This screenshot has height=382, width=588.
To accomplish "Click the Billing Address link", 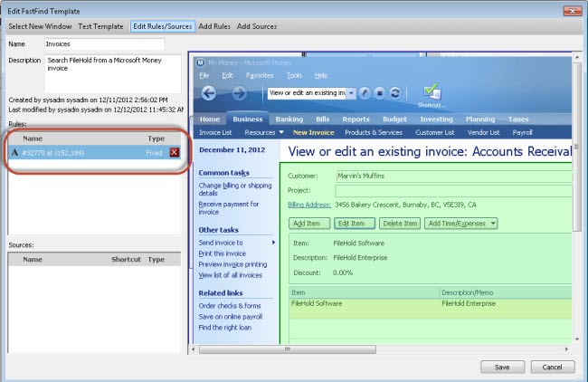I will (x=309, y=205).
